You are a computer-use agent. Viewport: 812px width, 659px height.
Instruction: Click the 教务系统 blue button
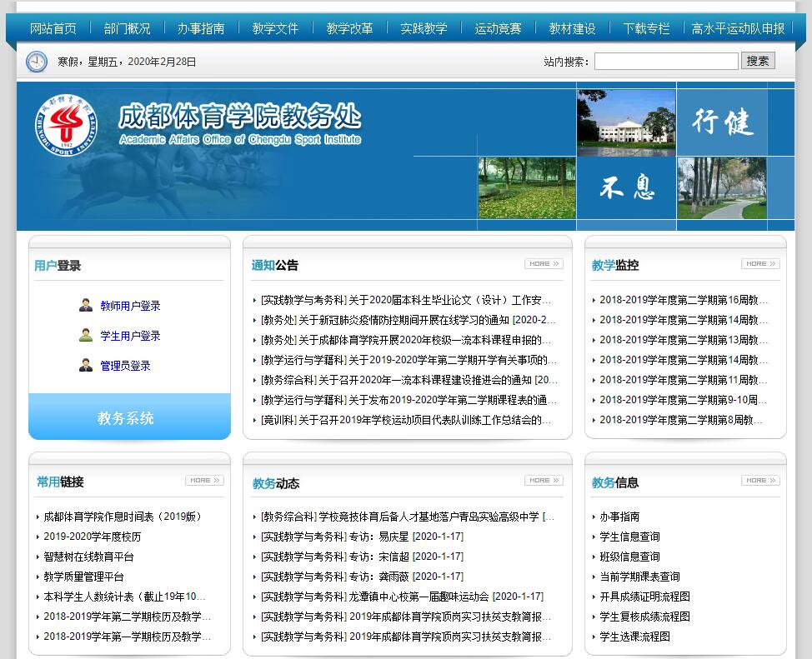(129, 417)
